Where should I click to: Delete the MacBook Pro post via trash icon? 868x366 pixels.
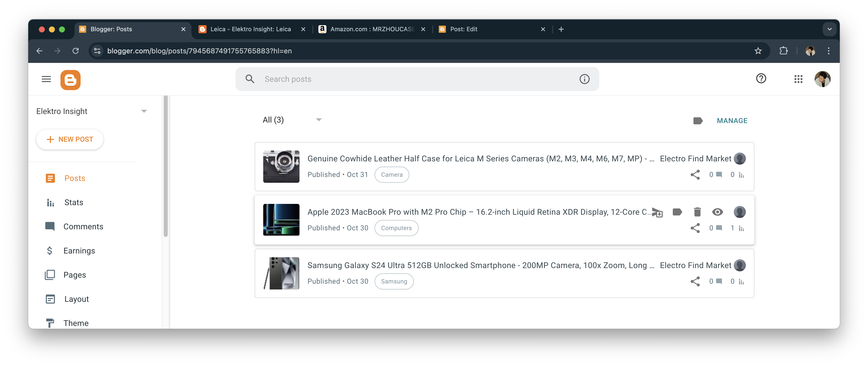(x=697, y=212)
